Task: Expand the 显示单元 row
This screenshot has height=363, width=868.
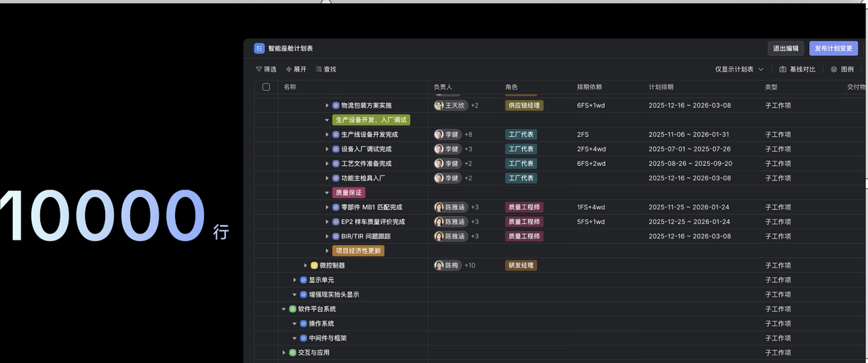Action: tap(295, 280)
